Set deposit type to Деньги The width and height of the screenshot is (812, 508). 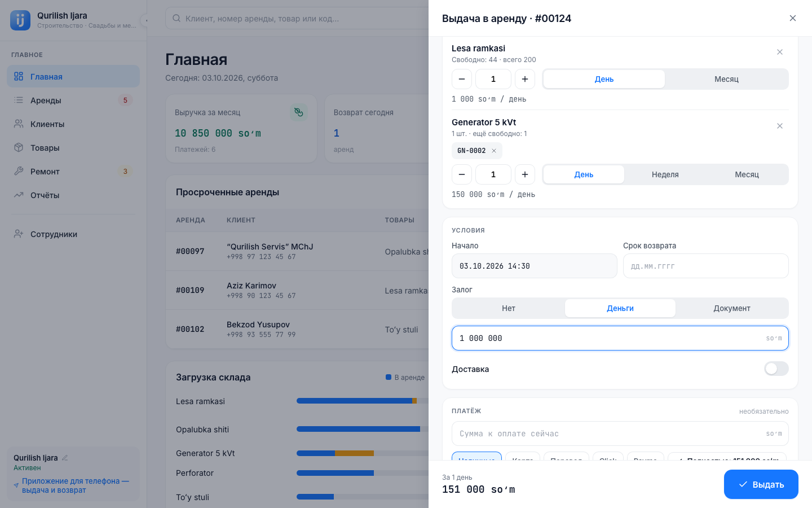coord(620,308)
